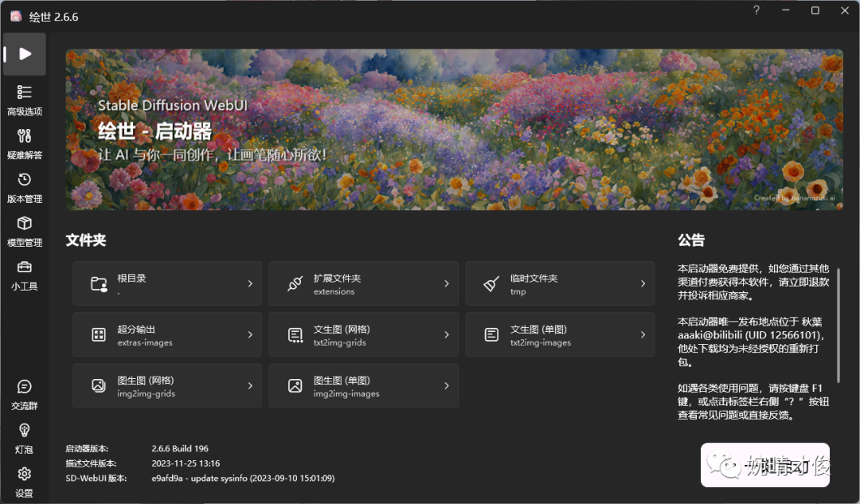Click the 绘世 app logo in title bar
This screenshot has height=504, width=860.
tap(16, 17)
